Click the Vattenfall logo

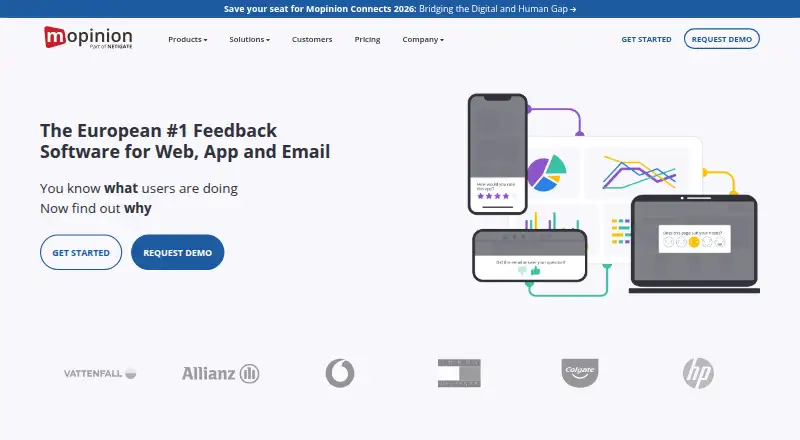(100, 373)
